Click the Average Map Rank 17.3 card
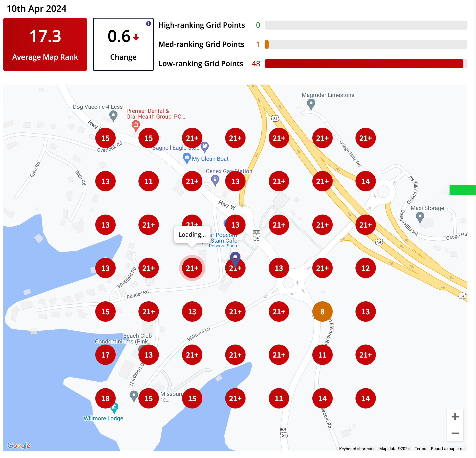476x458 pixels. (x=45, y=44)
